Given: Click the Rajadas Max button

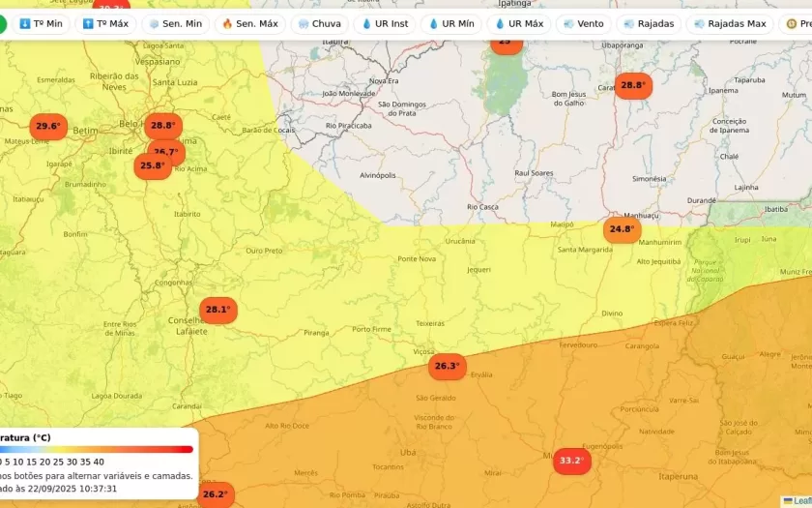Looking at the screenshot, I should coord(729,23).
